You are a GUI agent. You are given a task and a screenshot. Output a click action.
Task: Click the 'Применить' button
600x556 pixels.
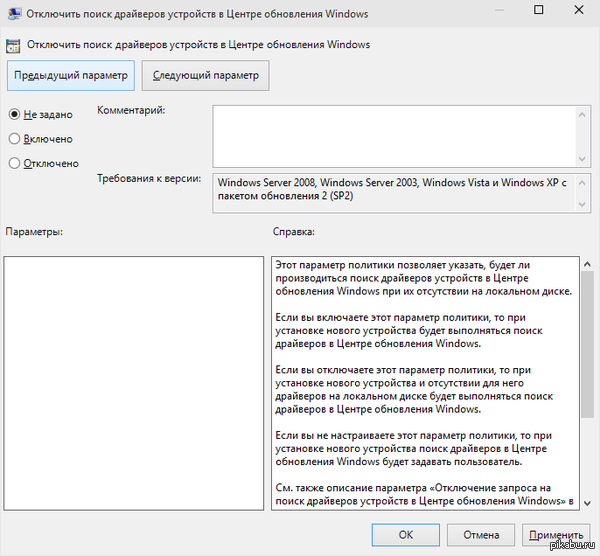(556, 535)
